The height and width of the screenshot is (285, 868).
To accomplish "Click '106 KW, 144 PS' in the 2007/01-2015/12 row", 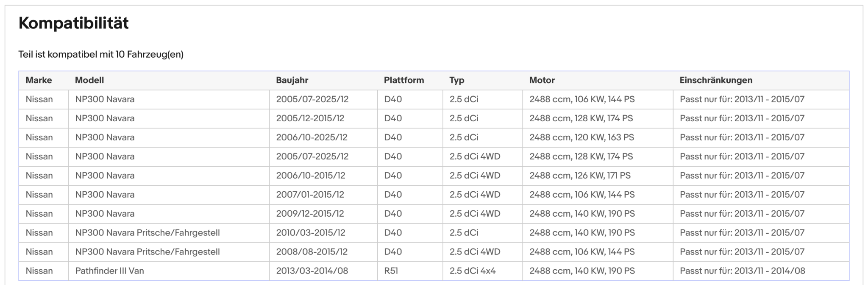I will pos(604,195).
